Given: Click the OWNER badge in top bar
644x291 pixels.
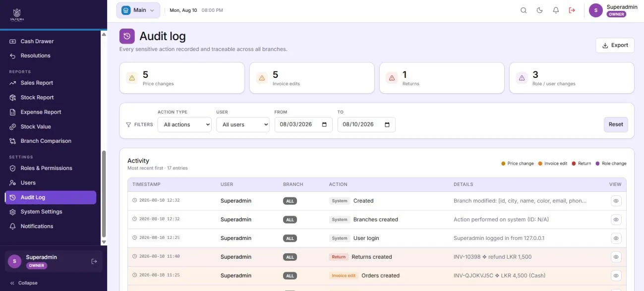Looking at the screenshot, I should [616, 14].
